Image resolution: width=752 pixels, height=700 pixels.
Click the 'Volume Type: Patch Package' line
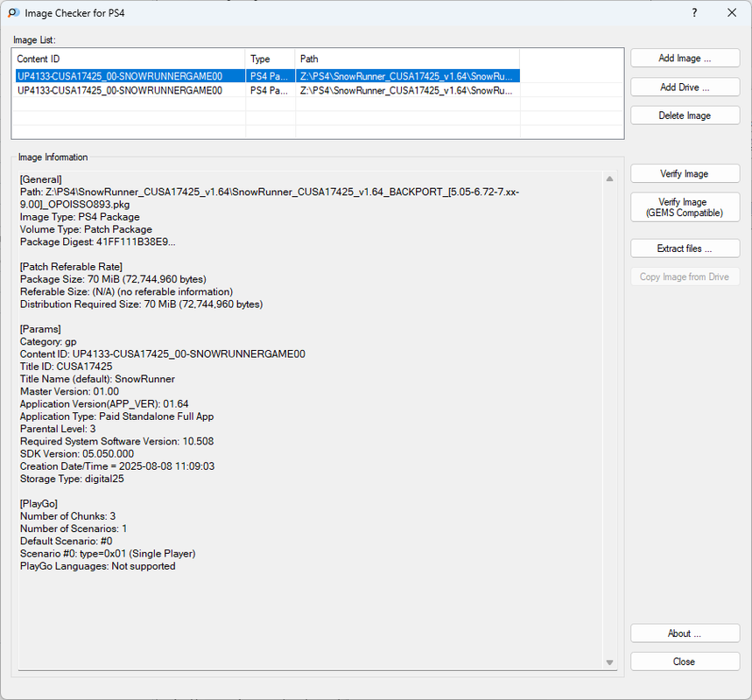86,229
